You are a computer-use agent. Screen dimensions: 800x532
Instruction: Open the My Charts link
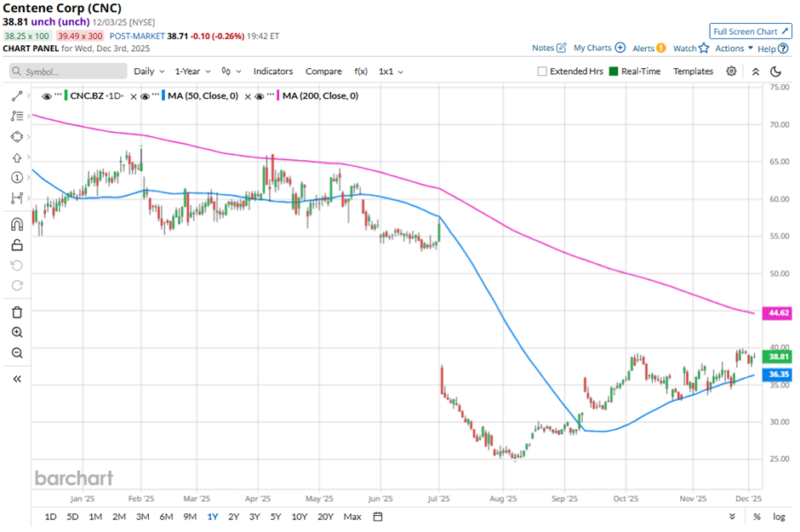598,49
